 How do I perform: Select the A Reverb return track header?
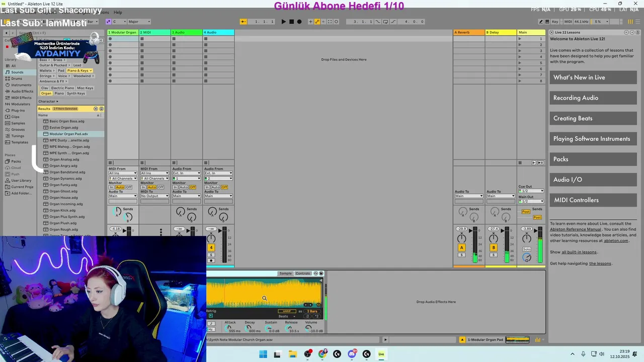468,32
